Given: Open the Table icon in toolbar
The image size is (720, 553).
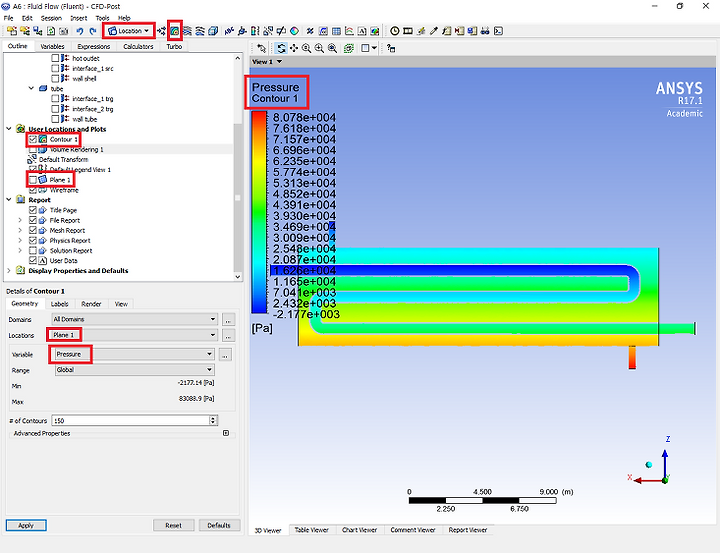Looking at the screenshot, I should coord(337,31).
